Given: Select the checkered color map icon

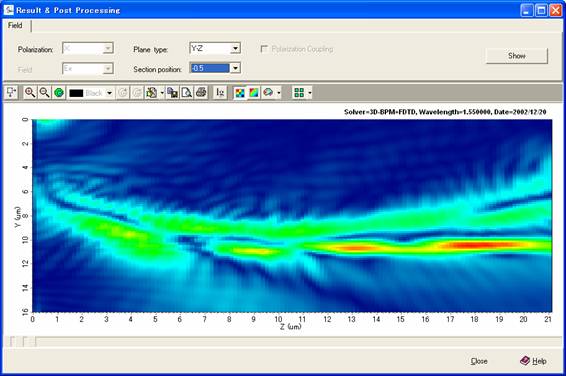Looking at the screenshot, I should tap(240, 93).
